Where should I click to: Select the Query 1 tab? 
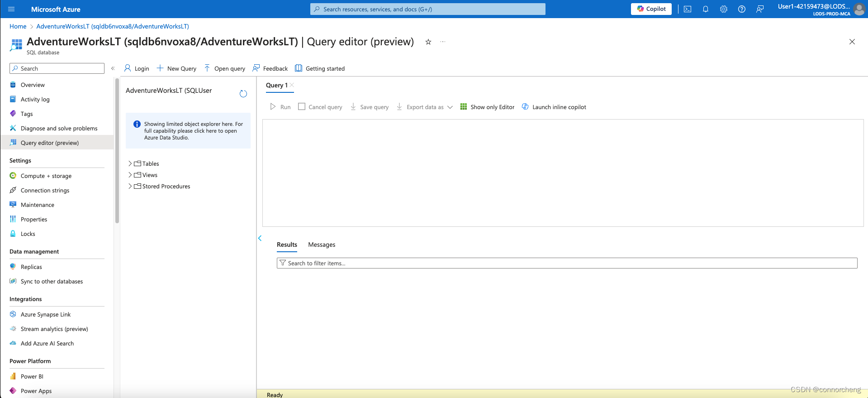277,85
